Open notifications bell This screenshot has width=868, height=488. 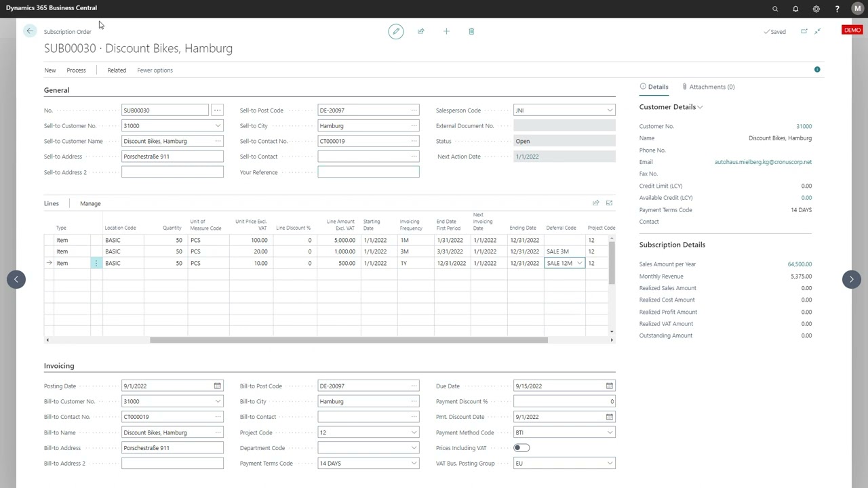click(x=795, y=9)
